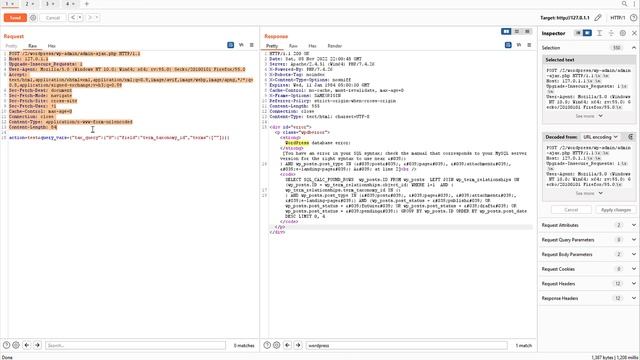Toggle non-printable characters in Response
The width and height of the screenshot is (640, 360).
(519, 45)
